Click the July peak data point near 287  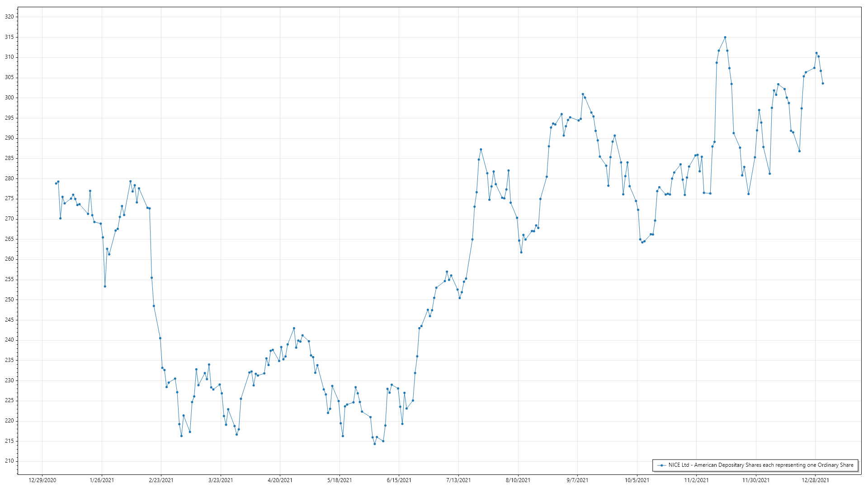[481, 150]
